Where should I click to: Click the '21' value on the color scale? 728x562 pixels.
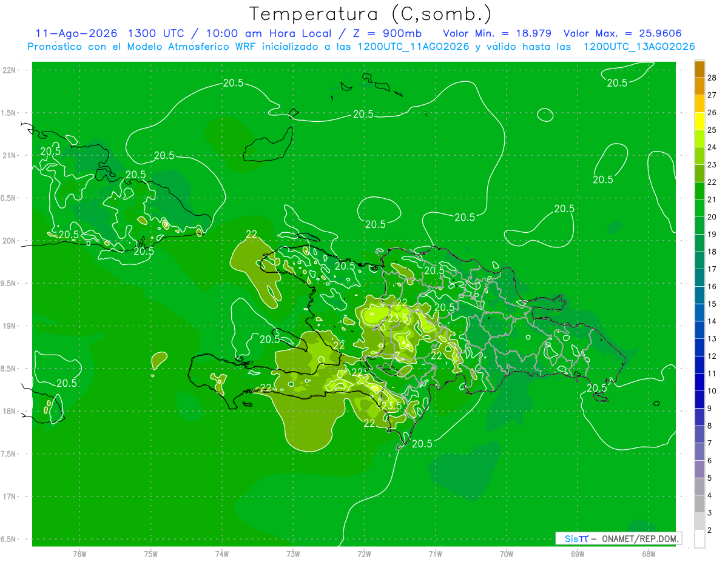pyautogui.click(x=712, y=199)
